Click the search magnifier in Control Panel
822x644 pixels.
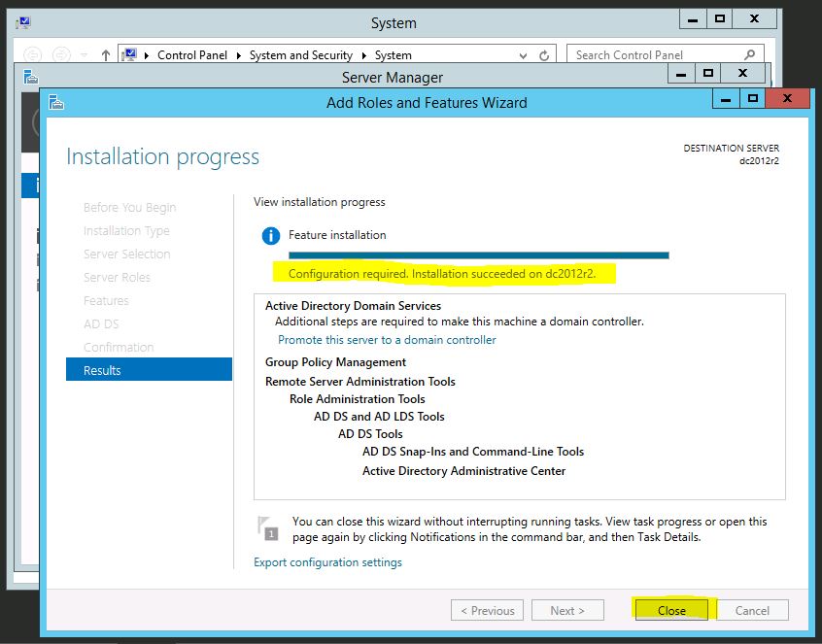point(750,54)
